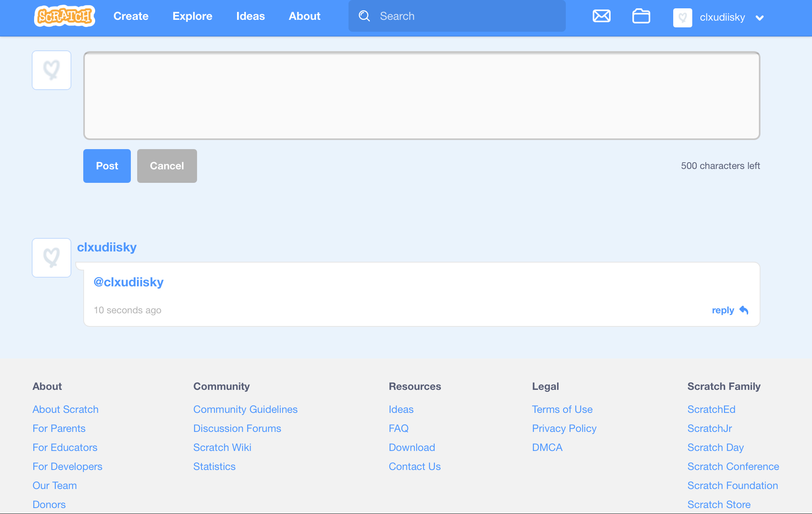Open the Community Guidelines footer link
Image resolution: width=812 pixels, height=514 pixels.
(x=245, y=409)
